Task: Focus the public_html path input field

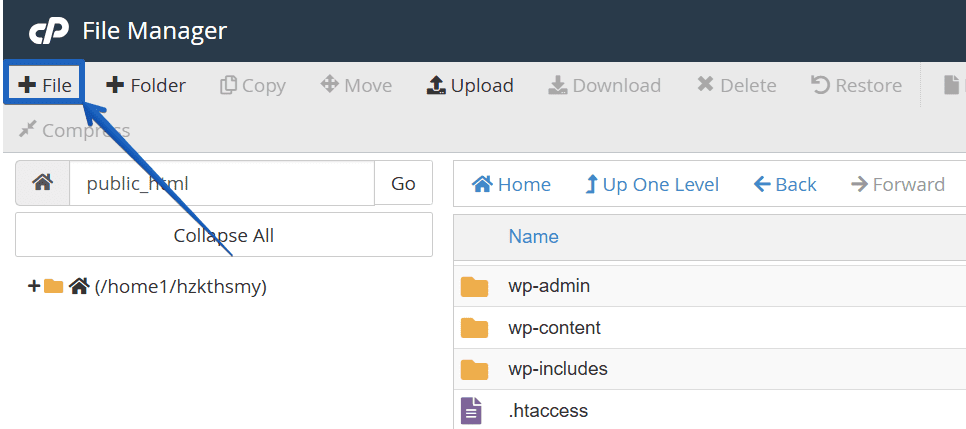Action: (221, 183)
